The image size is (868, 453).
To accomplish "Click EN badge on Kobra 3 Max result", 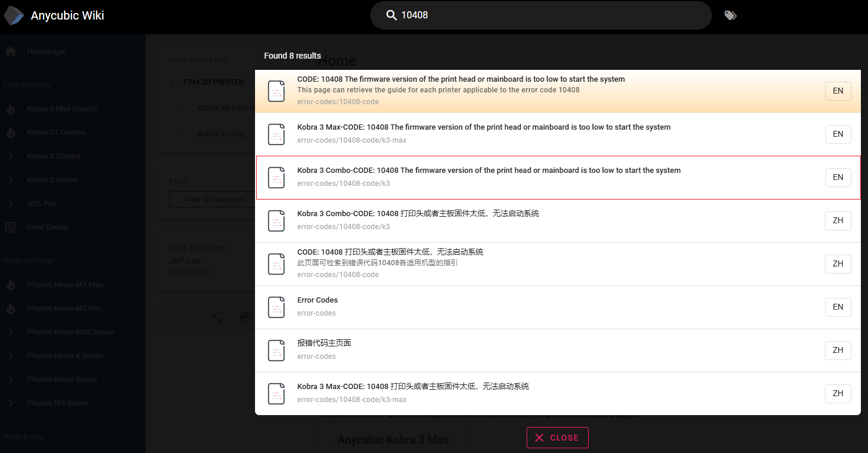I will [x=838, y=134].
